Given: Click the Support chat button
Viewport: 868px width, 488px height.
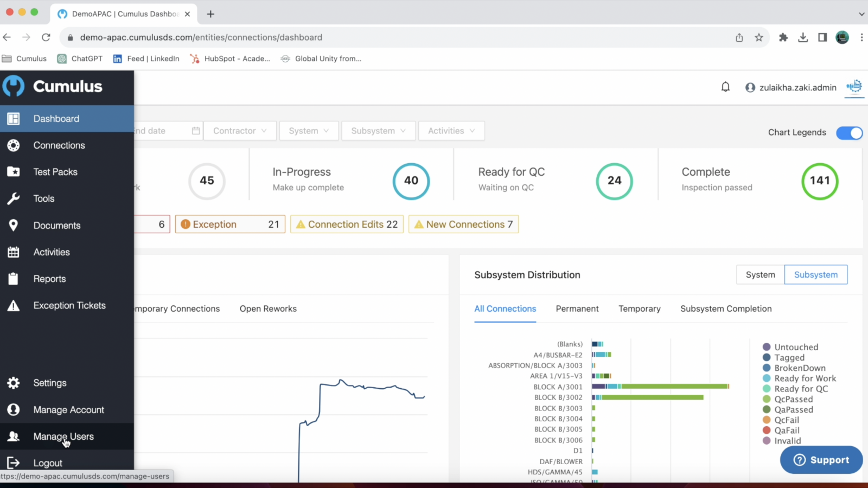Looking at the screenshot, I should [821, 460].
